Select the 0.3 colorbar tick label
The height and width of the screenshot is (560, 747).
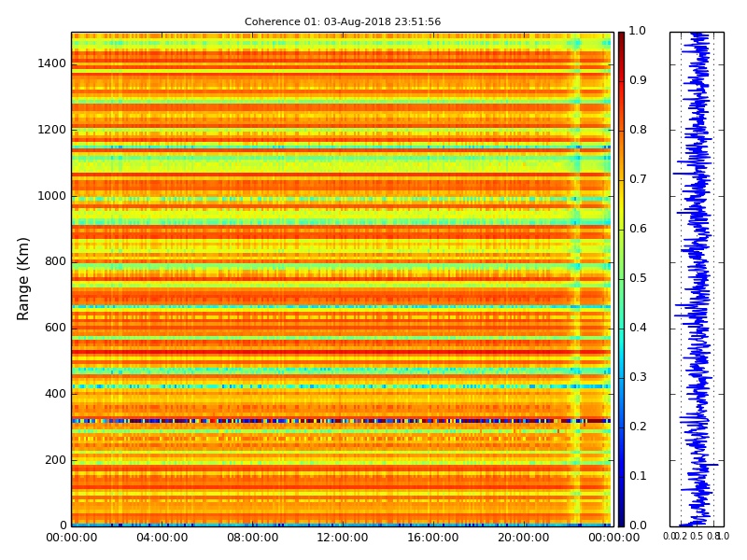[x=638, y=377]
